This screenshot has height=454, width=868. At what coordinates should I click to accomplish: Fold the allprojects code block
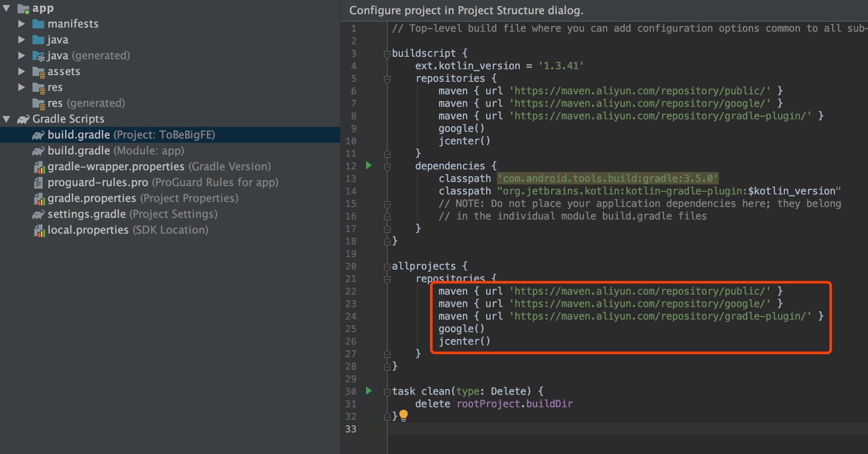click(386, 266)
